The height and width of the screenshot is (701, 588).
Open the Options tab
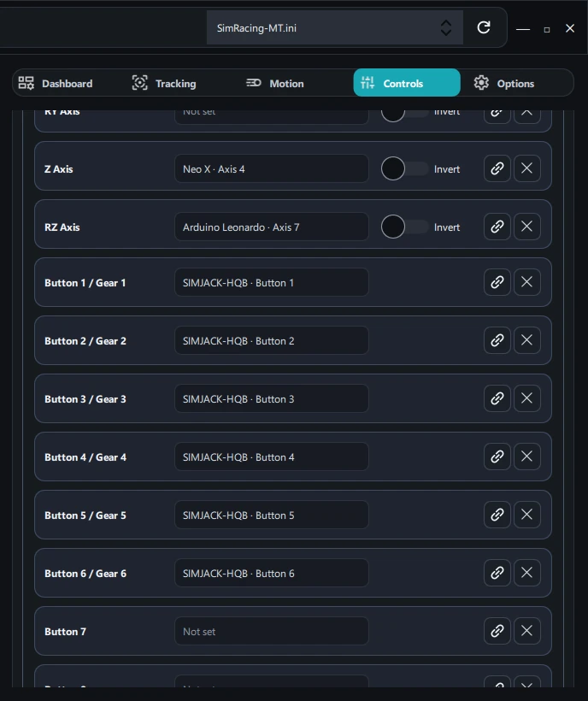504,83
